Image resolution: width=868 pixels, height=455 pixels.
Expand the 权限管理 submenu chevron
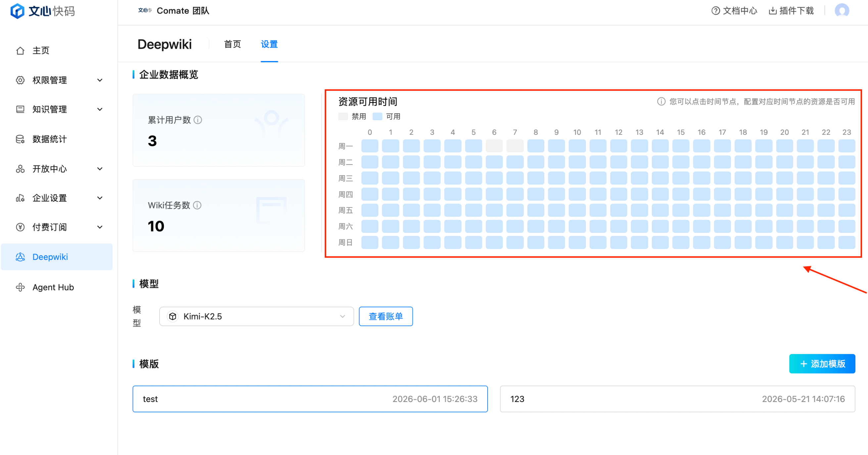(x=100, y=80)
